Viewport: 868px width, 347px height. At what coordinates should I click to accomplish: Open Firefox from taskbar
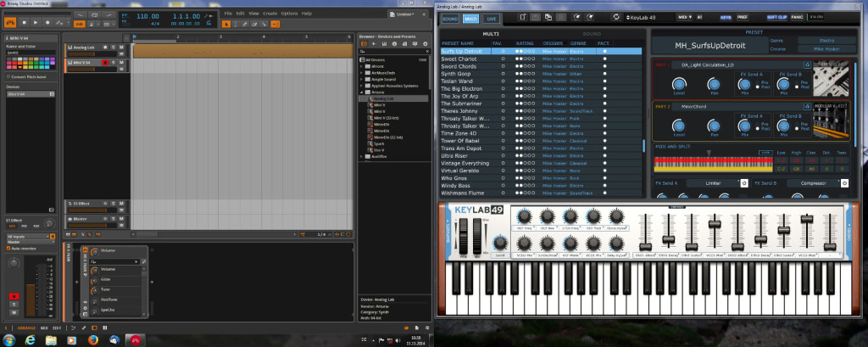(x=93, y=339)
